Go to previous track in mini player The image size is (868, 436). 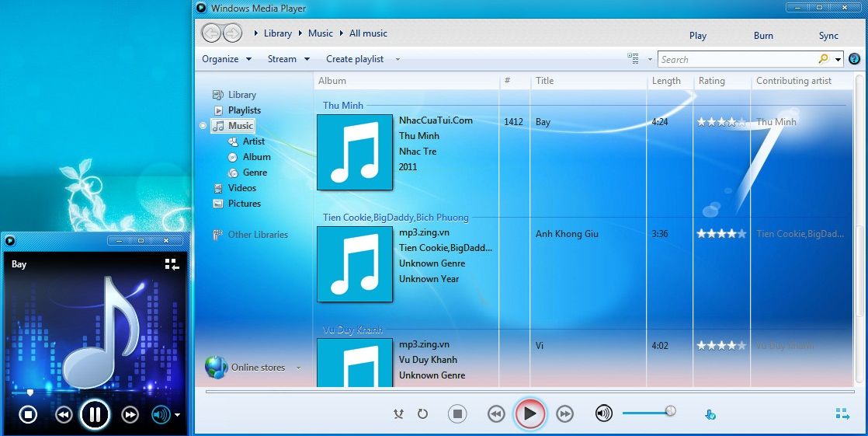click(64, 414)
